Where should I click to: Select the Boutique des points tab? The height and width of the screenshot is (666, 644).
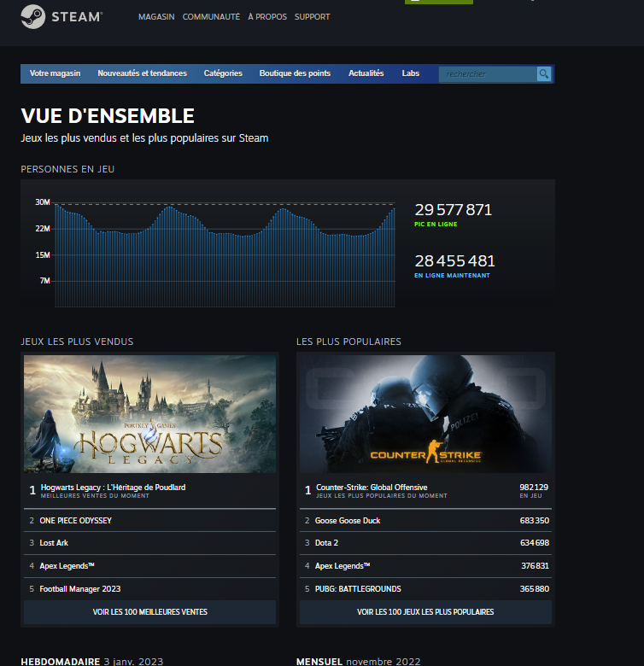(x=295, y=74)
